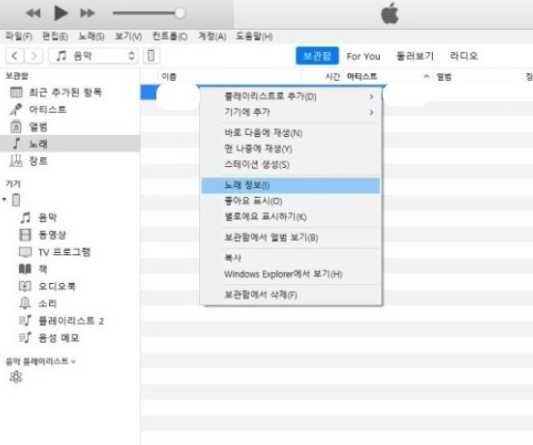Choose Windows Explorer에서 보기(H) menu entry
Image resolution: width=533 pixels, height=445 pixels.
291,274
